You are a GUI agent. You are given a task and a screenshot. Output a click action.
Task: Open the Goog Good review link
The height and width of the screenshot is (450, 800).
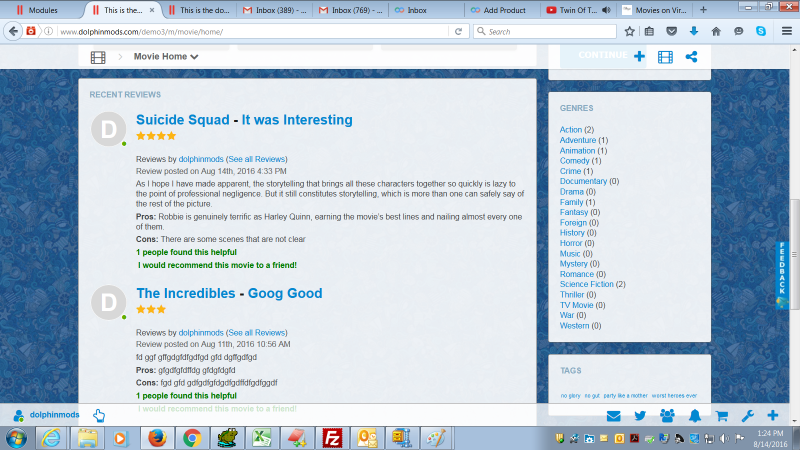[285, 293]
